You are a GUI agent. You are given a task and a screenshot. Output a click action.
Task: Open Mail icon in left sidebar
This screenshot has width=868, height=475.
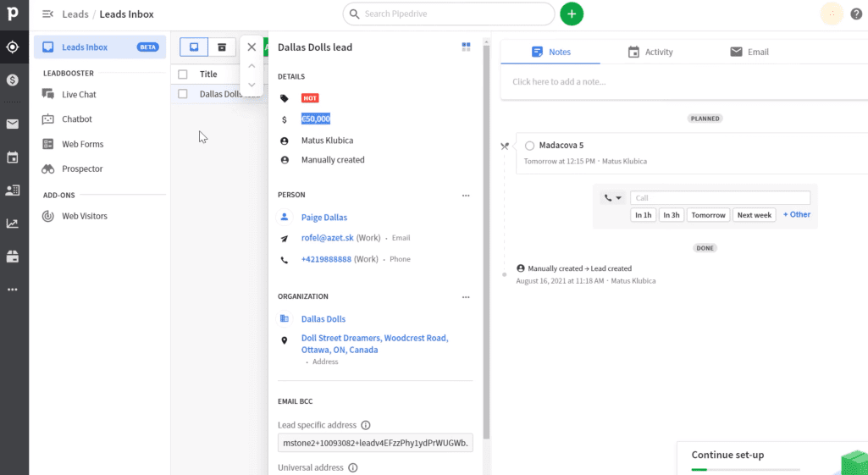pos(12,124)
